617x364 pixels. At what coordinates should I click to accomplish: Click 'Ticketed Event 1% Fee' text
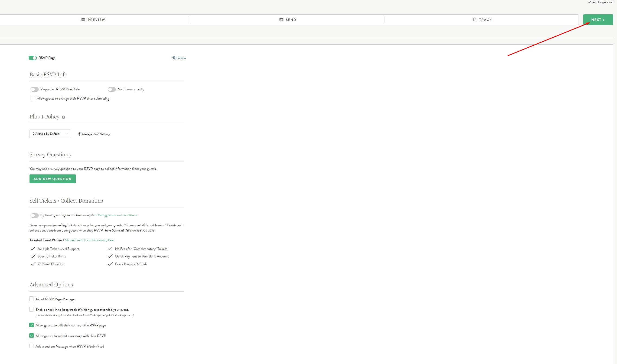tap(45, 240)
